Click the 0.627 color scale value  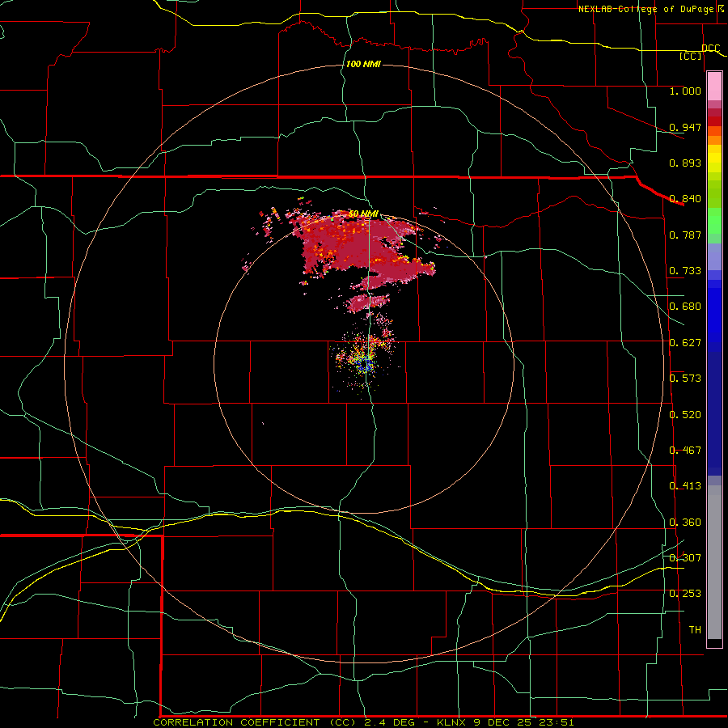coord(685,343)
